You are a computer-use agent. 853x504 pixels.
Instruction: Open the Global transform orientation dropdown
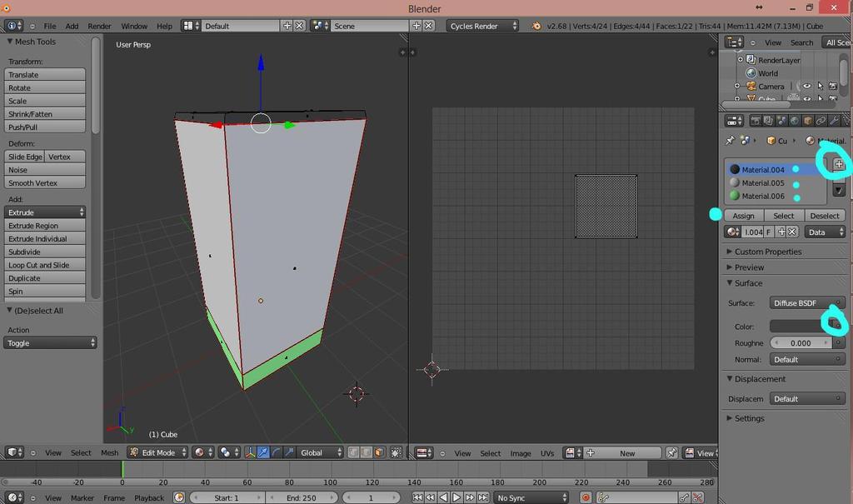coord(321,452)
